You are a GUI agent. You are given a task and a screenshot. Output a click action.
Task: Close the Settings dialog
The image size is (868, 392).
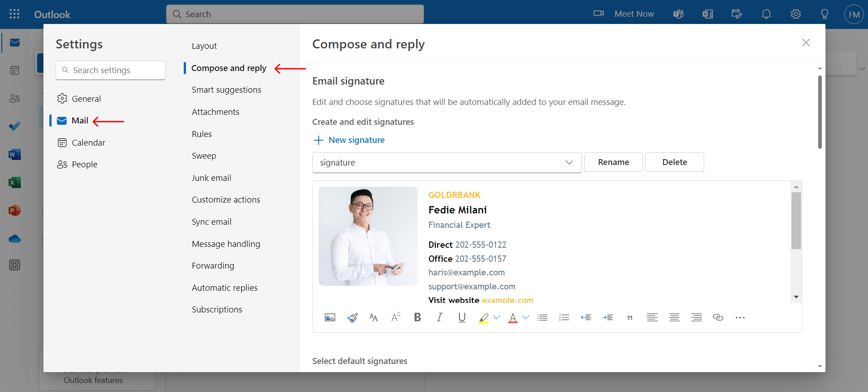(806, 43)
